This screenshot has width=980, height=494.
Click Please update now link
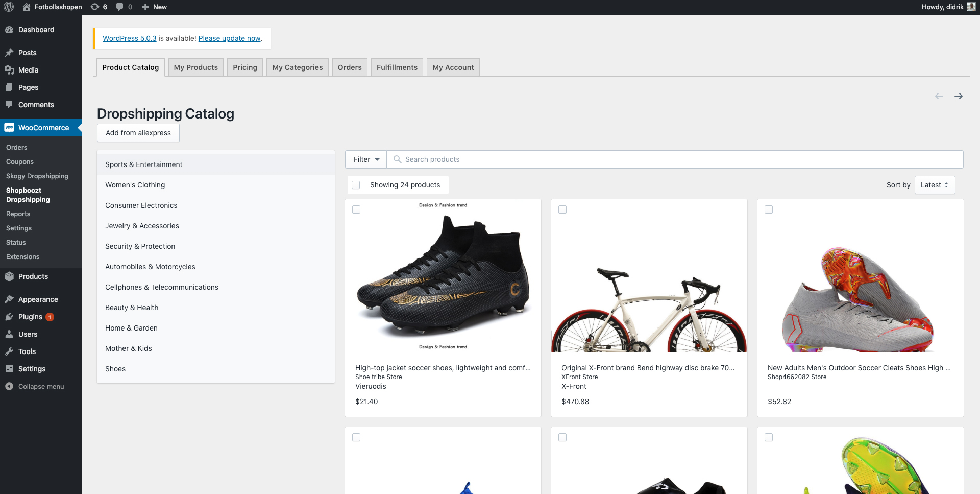click(x=230, y=38)
